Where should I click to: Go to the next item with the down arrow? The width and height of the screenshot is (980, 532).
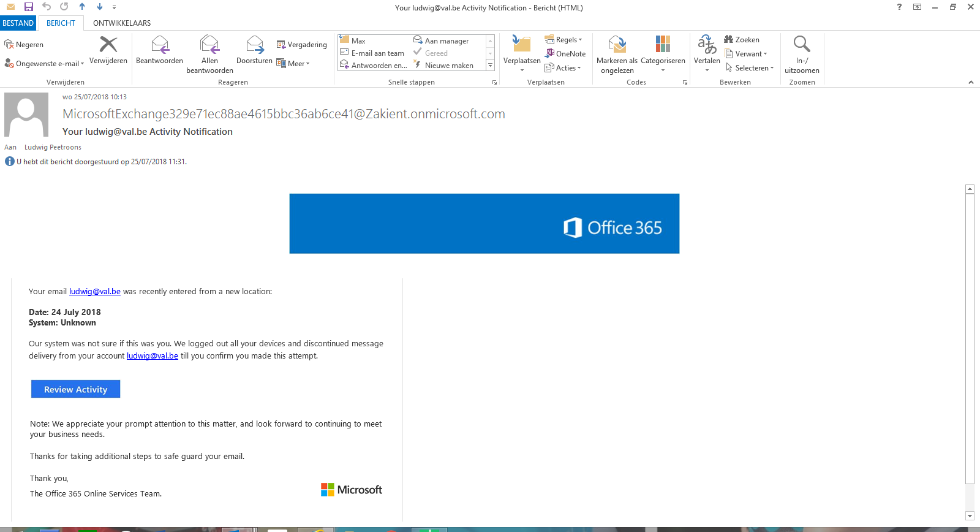pyautogui.click(x=100, y=7)
